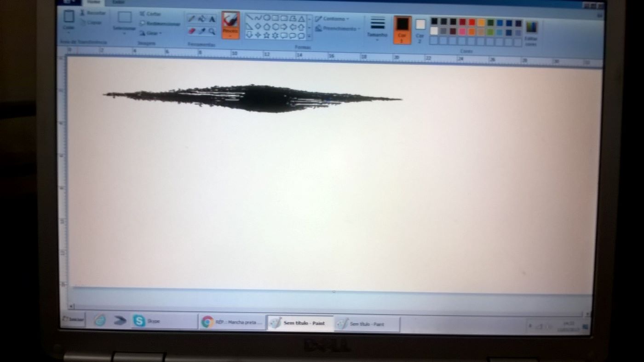Choose the Six-point star shape
The width and height of the screenshot is (644, 362).
pos(276,35)
